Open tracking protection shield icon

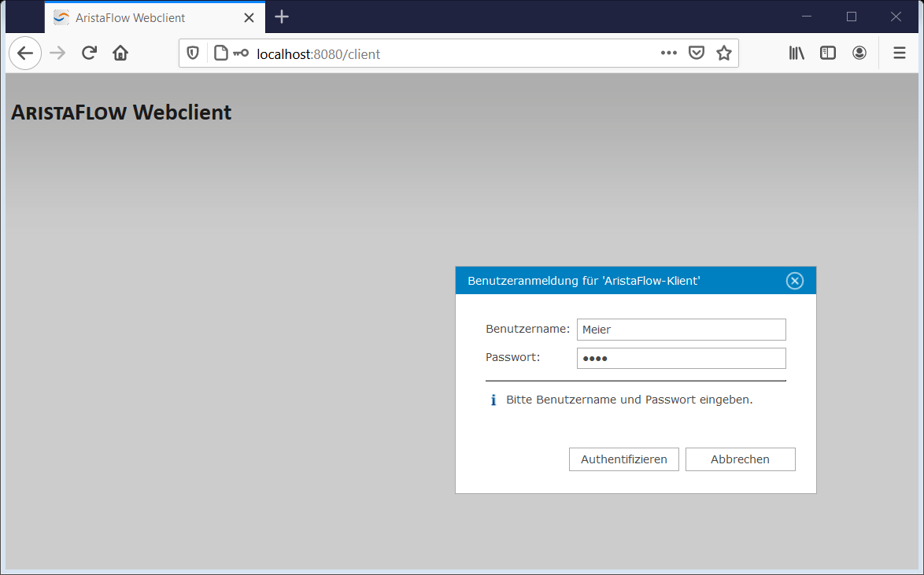pyautogui.click(x=193, y=53)
